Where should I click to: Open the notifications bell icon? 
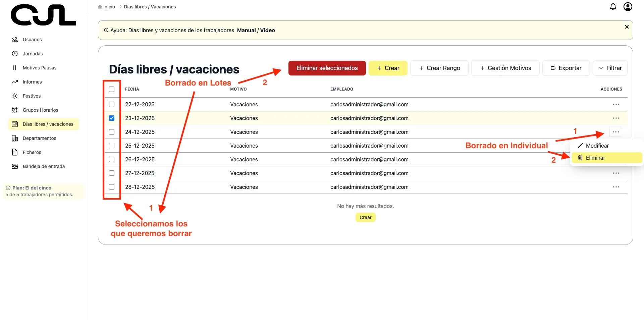coord(613,7)
